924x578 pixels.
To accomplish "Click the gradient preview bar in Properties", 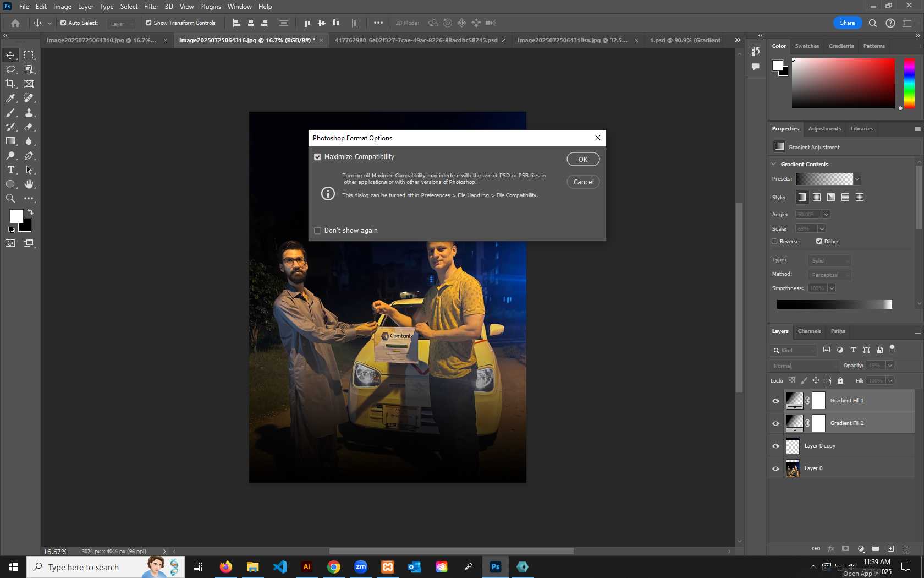I will (x=834, y=304).
